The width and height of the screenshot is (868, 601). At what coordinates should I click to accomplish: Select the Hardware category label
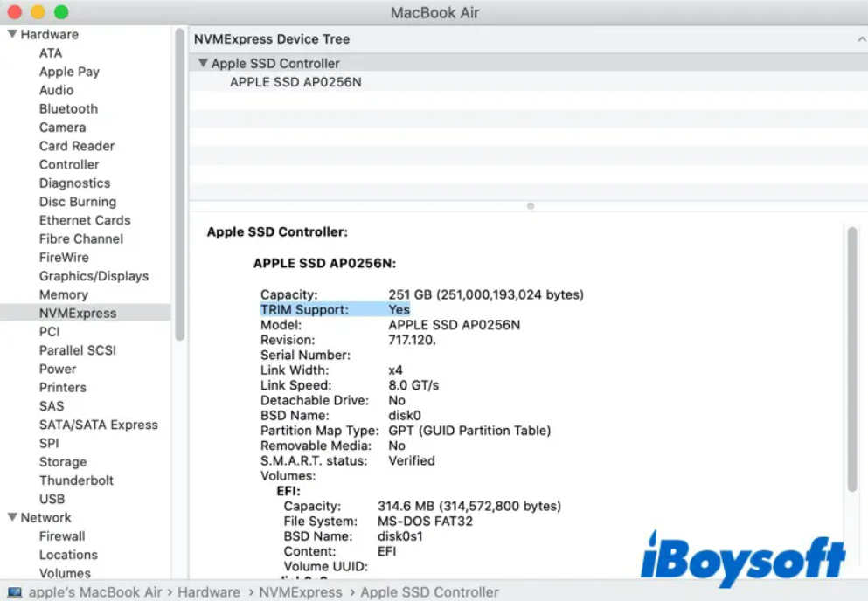pyautogui.click(x=49, y=34)
